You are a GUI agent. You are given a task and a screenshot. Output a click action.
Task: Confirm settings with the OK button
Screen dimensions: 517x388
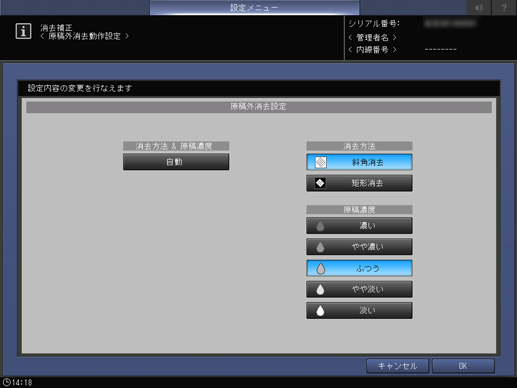pos(463,366)
